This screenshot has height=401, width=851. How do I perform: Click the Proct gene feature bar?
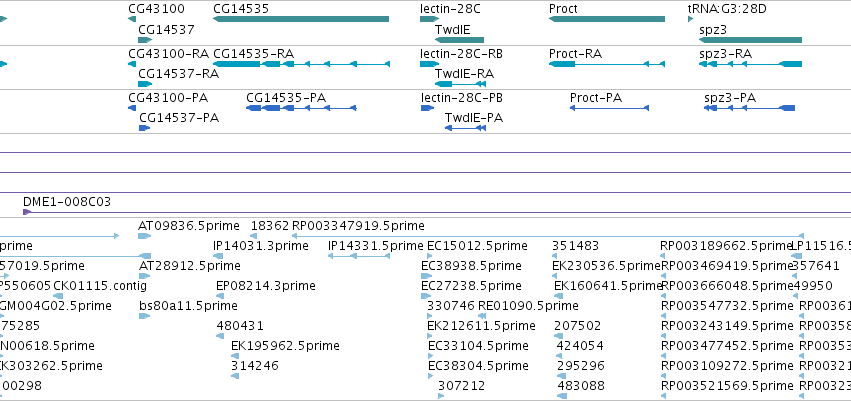[607, 20]
